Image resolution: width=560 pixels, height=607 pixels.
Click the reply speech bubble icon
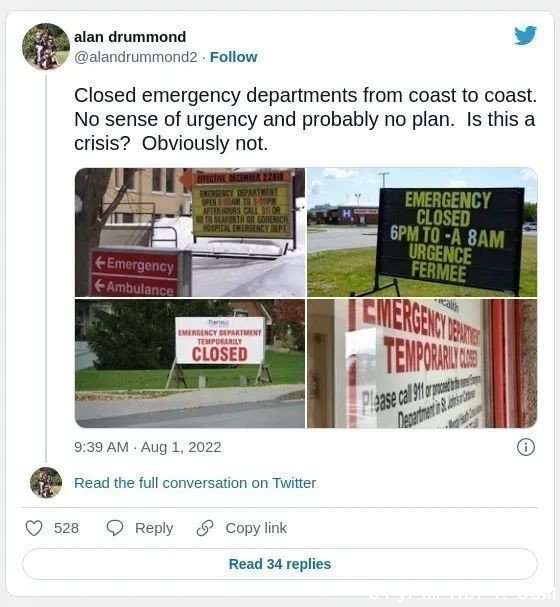115,528
